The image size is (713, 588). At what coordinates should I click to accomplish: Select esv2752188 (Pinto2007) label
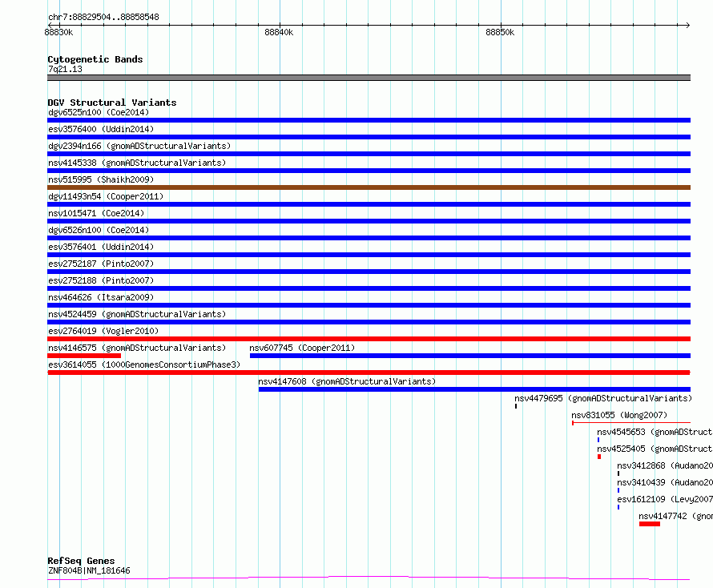[101, 280]
